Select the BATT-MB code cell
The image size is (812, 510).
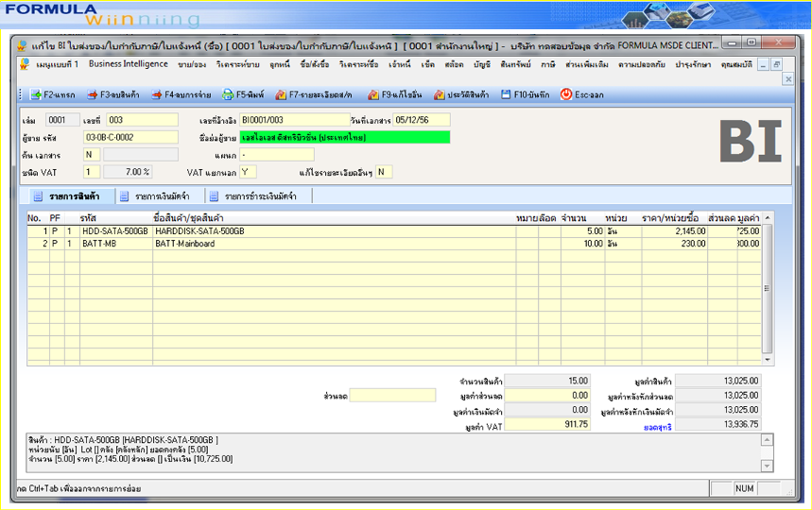tap(116, 244)
